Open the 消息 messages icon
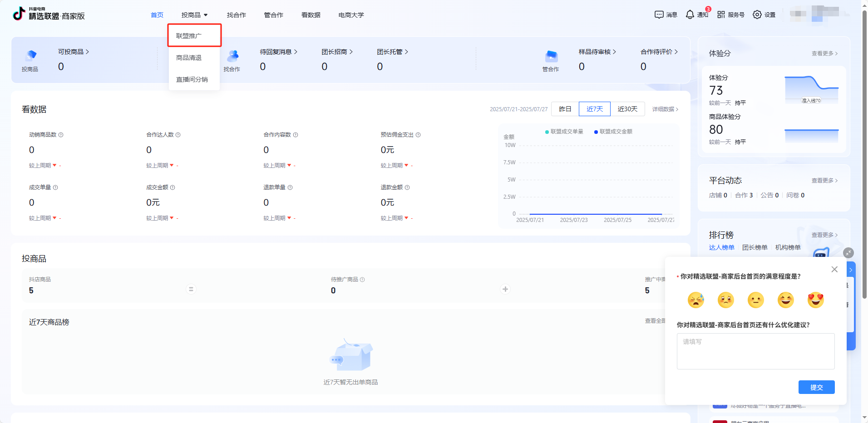The height and width of the screenshot is (423, 868). 659,15
